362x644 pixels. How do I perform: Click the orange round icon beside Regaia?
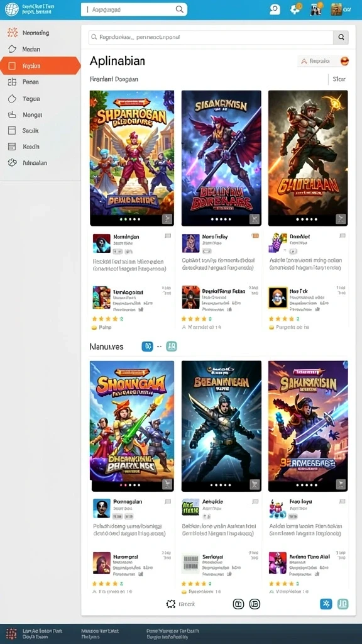coord(345,61)
